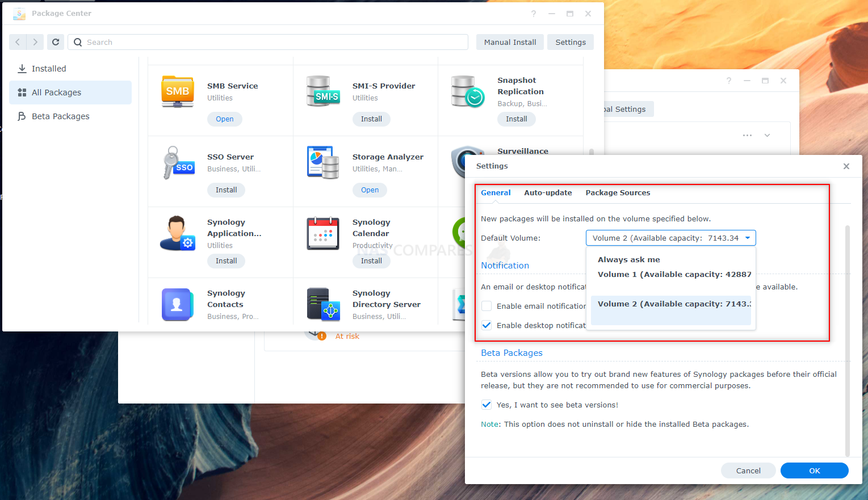
Task: Click the package search field
Action: [268, 42]
